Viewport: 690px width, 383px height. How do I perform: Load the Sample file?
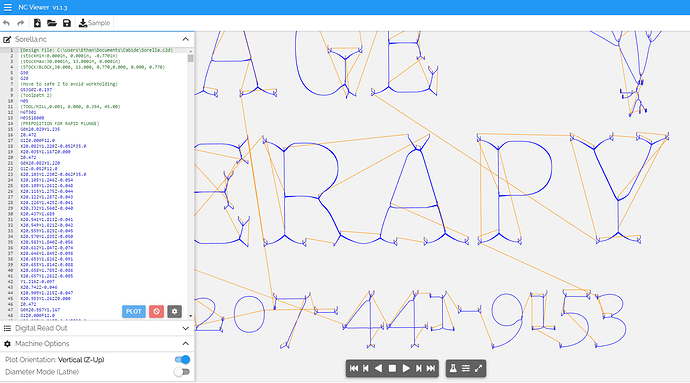click(x=94, y=23)
